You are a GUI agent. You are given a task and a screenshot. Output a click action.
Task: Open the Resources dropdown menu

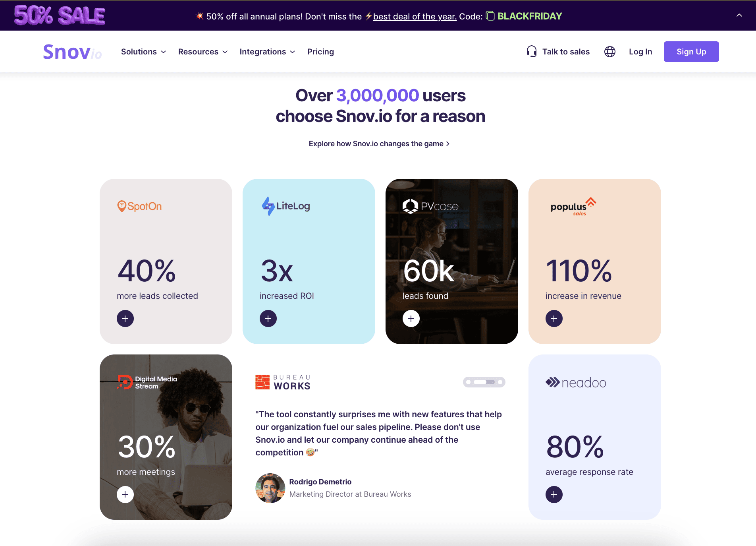point(202,51)
